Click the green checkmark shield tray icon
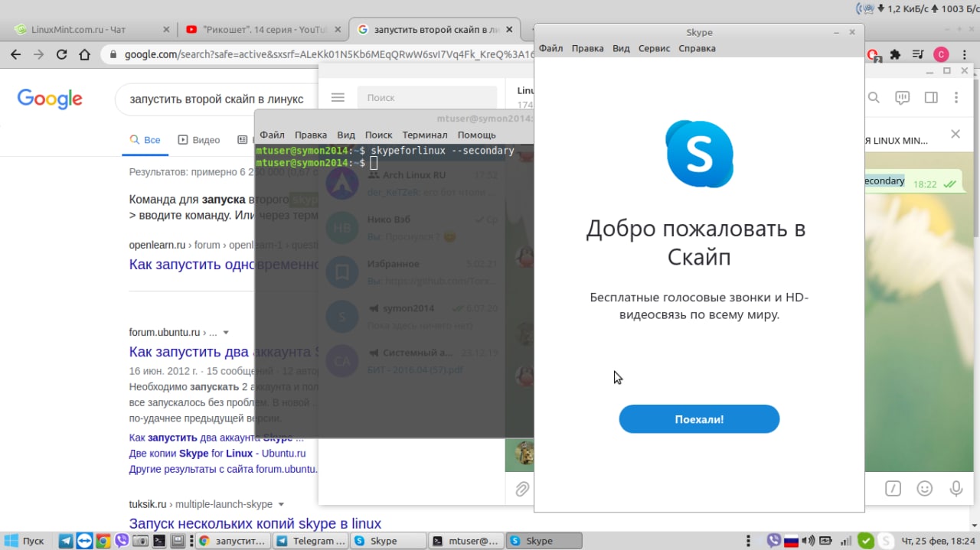This screenshot has width=980, height=550. [866, 541]
